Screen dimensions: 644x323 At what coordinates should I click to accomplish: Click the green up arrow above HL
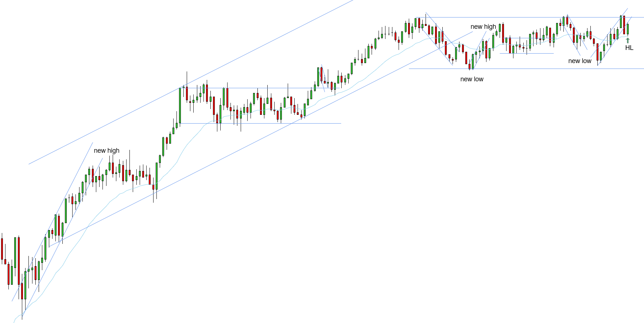[628, 40]
